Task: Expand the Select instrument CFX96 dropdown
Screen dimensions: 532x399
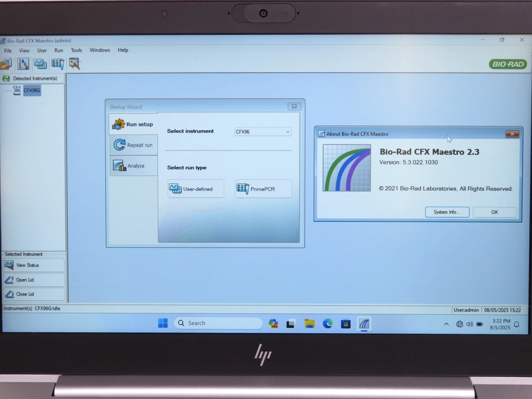Action: [287, 132]
